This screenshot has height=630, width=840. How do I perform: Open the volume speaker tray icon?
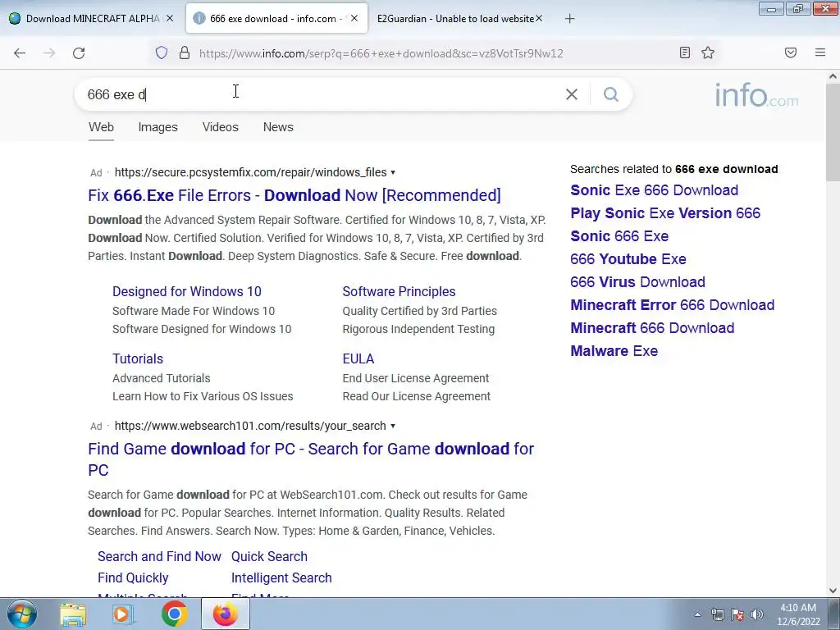pos(756,614)
